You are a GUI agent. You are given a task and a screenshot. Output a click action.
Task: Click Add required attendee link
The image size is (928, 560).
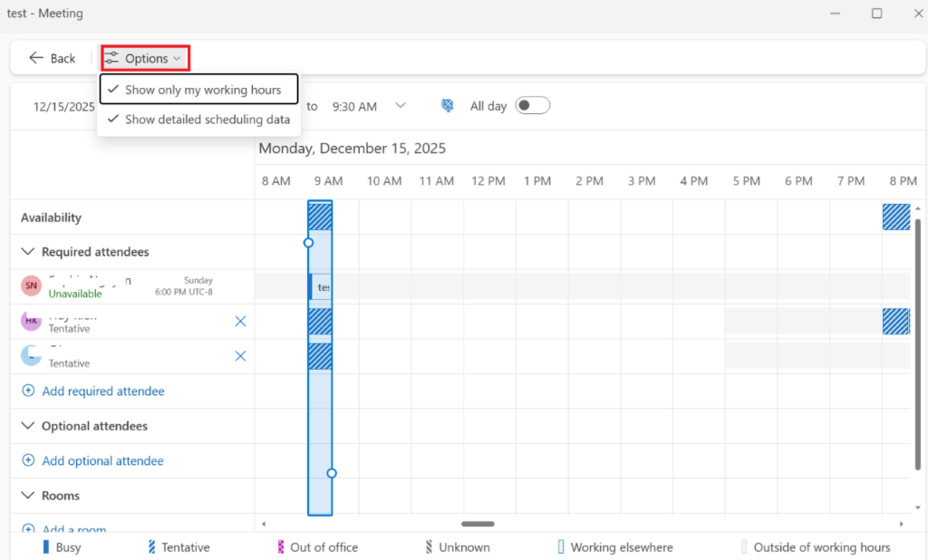click(103, 391)
